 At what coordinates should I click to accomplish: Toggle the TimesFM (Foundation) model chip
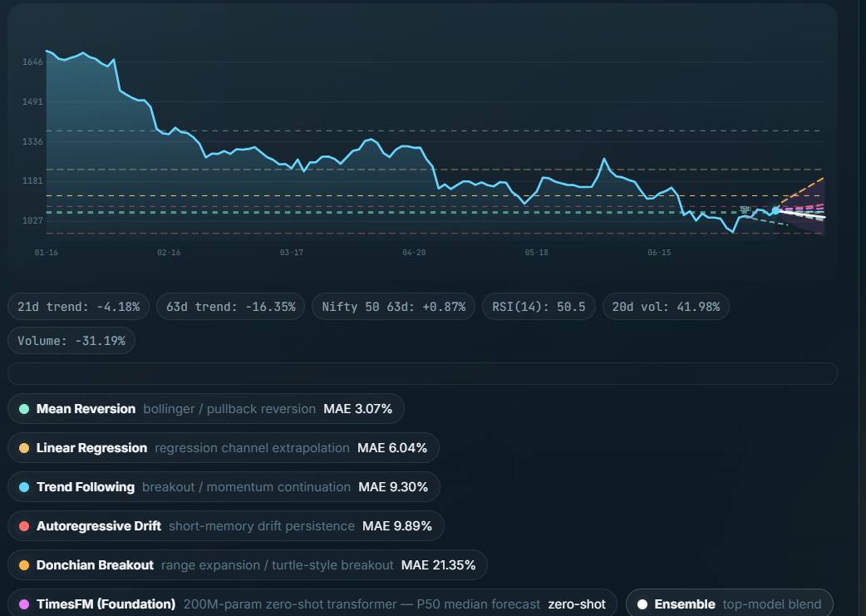pyautogui.click(x=312, y=604)
